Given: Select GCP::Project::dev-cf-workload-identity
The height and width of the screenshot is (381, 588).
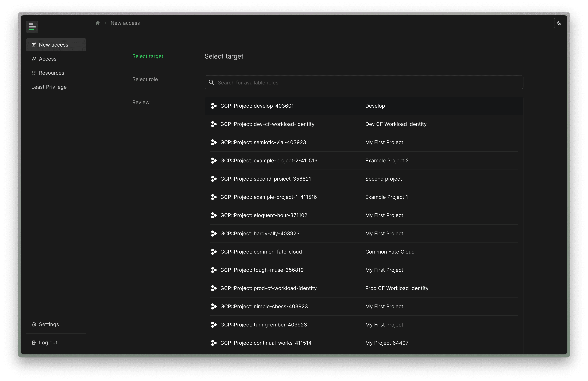Looking at the screenshot, I should pyautogui.click(x=364, y=124).
